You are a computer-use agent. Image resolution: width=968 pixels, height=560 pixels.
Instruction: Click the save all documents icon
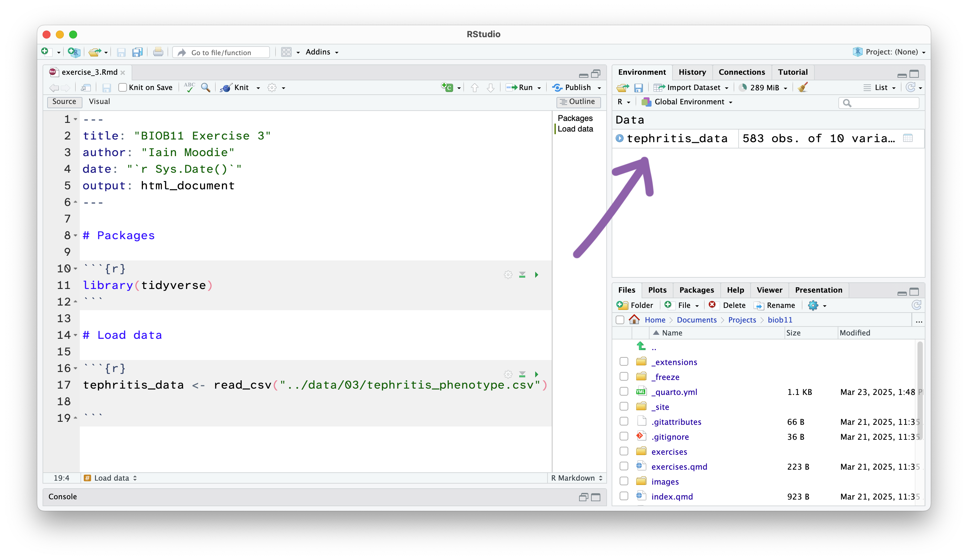(137, 52)
